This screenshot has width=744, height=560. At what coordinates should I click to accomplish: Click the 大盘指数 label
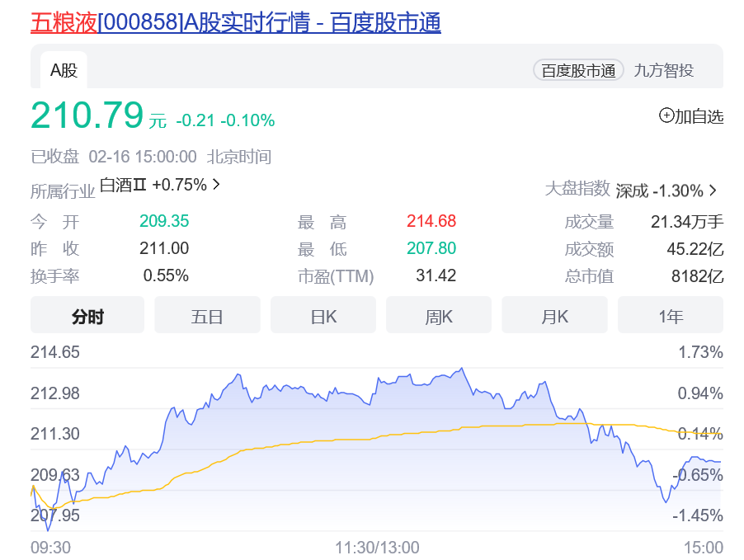coord(577,188)
